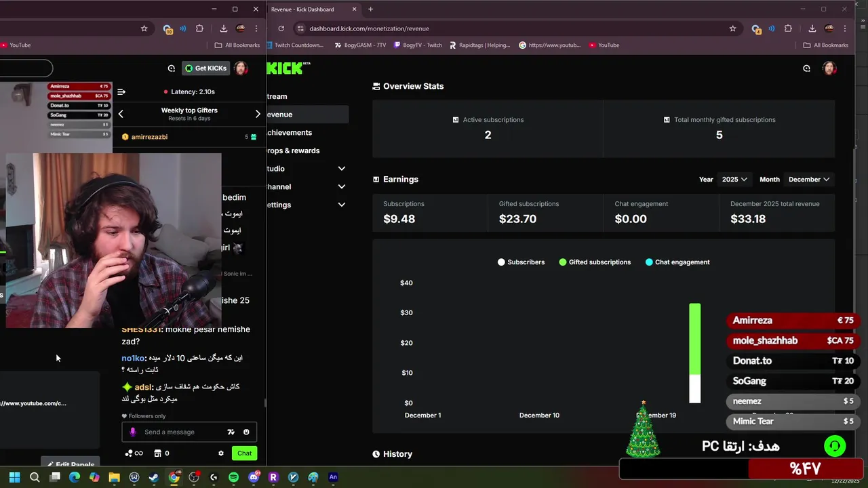Open Extensions puzzle icon in dashboard window
This screenshot has width=868, height=488.
point(788,28)
